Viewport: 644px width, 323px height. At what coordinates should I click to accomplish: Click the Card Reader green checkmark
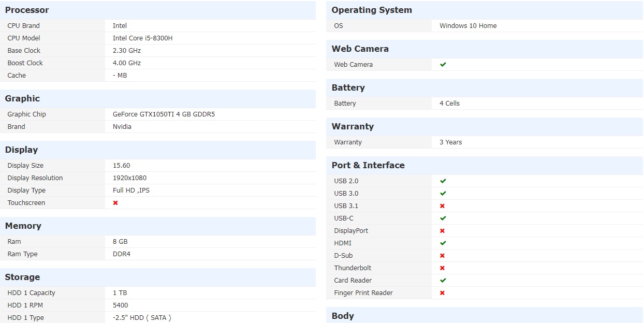[x=443, y=281]
